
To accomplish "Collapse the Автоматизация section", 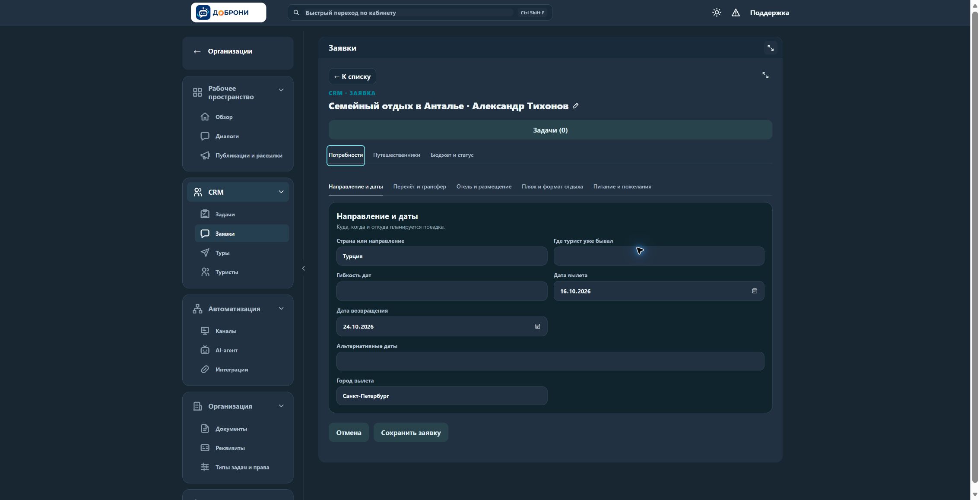I will [x=281, y=308].
